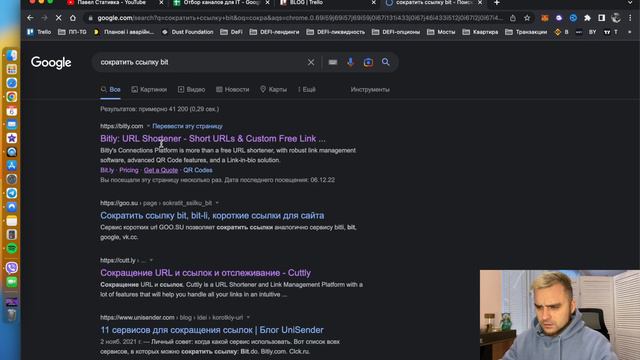Select the Новости search tab
This screenshot has width=640, height=360.
tap(232, 89)
